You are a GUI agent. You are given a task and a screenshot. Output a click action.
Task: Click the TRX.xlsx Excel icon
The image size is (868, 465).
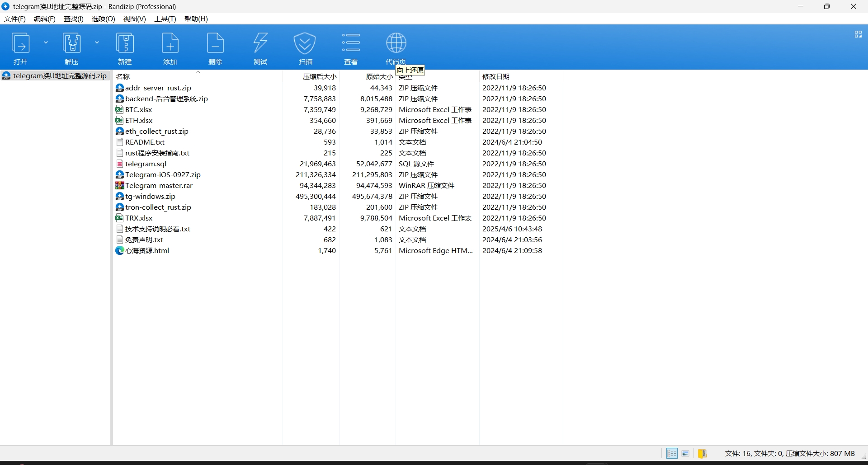[120, 218]
